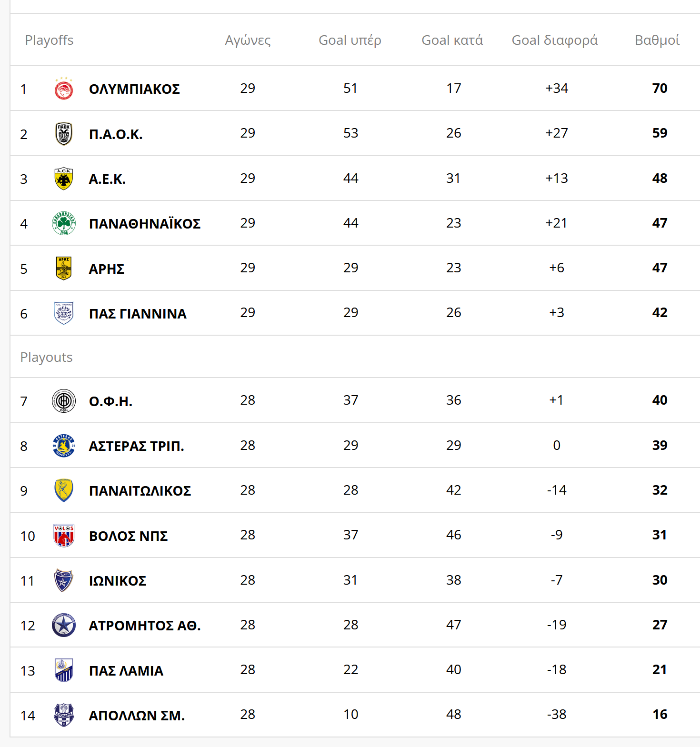Click the Panathinaikos shamrock crest
Screen dimensions: 700x747
tap(64, 223)
